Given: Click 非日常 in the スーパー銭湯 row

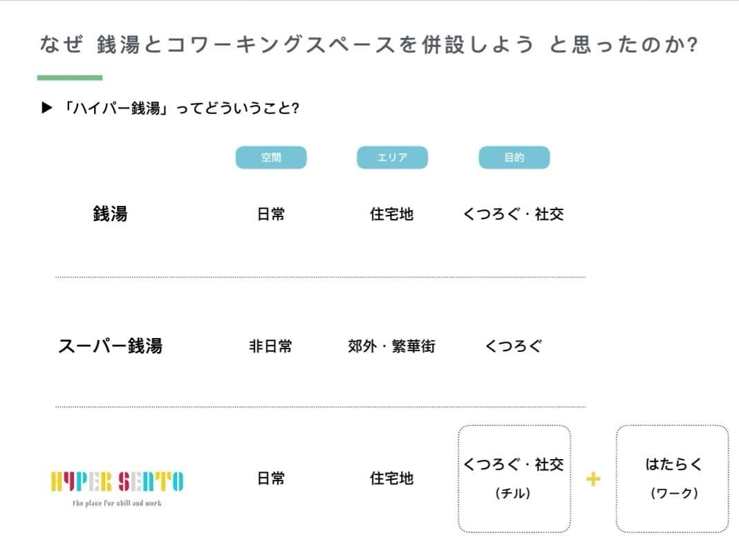Looking at the screenshot, I should 270,346.
